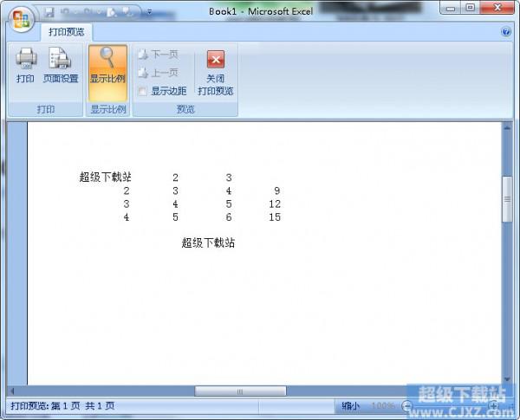
Task: Expand the Quick Access Toolbar customize dropdown
Action: click(x=148, y=12)
